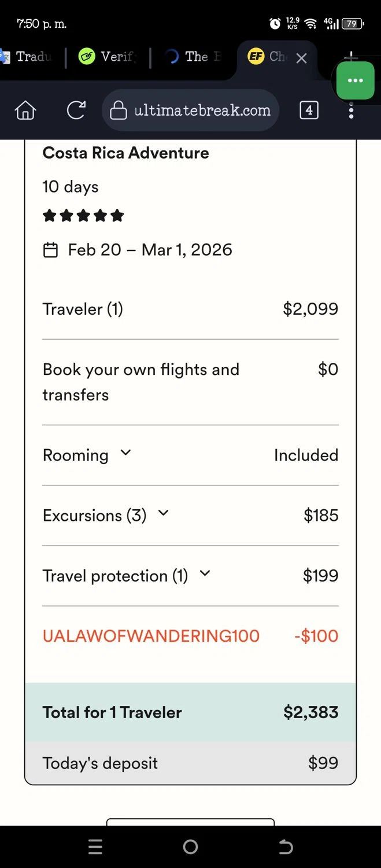Tap the ultimatebreak.com address bar

point(202,110)
